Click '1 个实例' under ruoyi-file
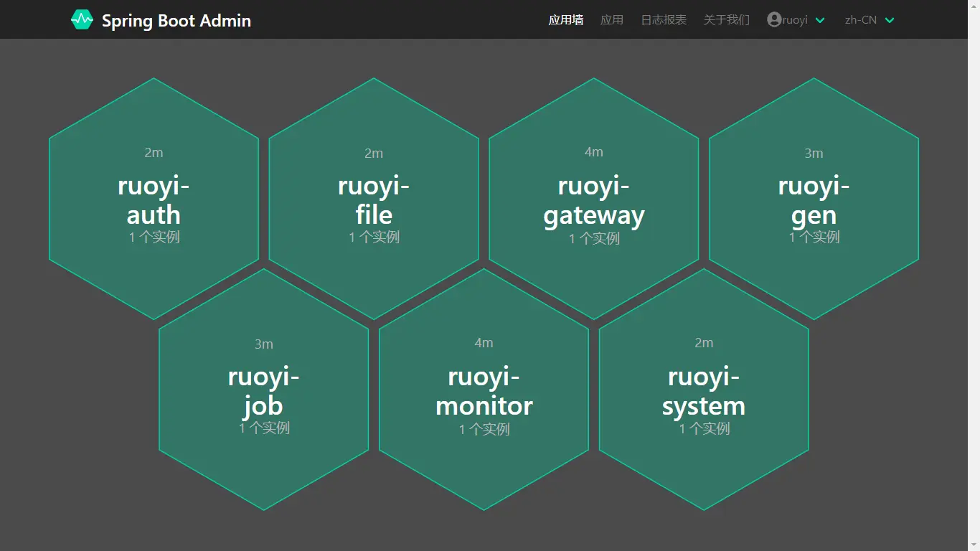The height and width of the screenshot is (551, 980). 374,237
